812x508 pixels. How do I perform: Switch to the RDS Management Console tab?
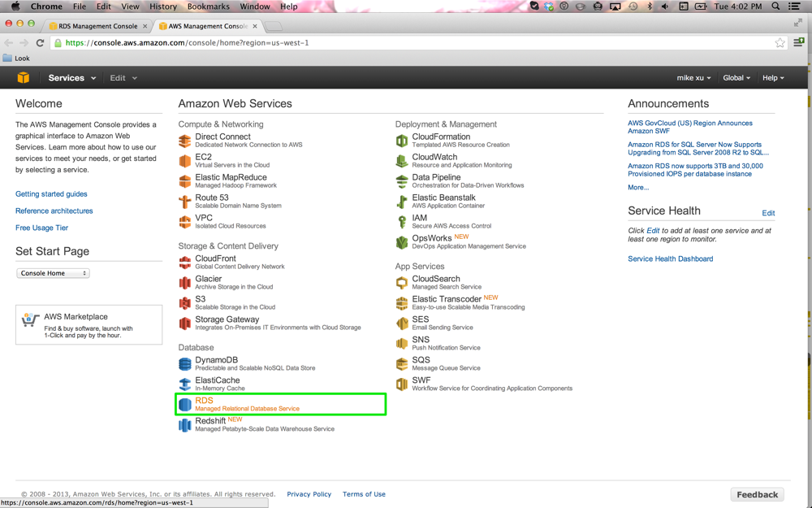click(97, 26)
